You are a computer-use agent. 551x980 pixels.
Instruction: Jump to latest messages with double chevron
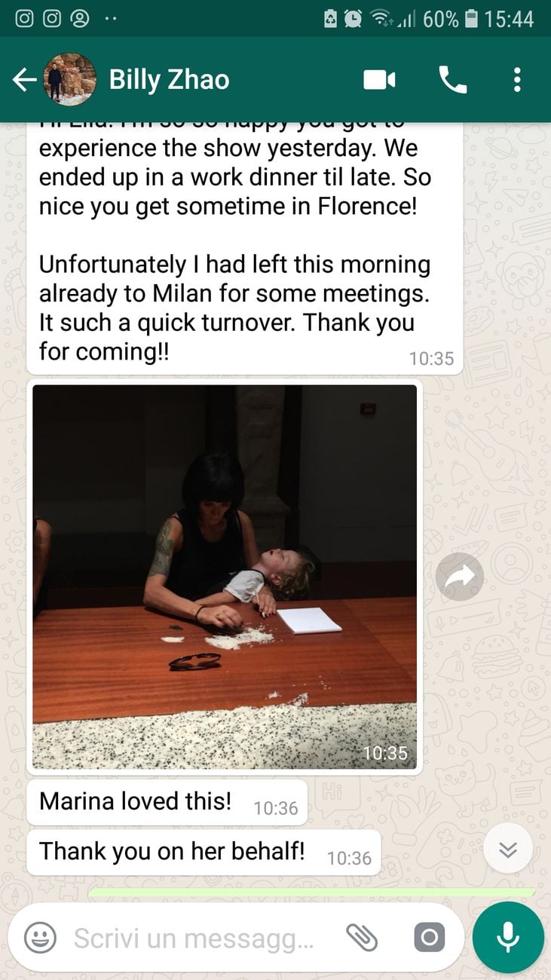pyautogui.click(x=508, y=850)
